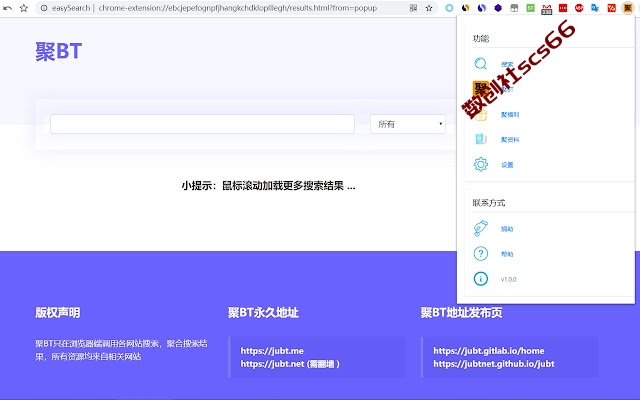Image resolution: width=640 pixels, height=400 pixels.
Task: Open the https://jubt.me link
Action: [272, 351]
